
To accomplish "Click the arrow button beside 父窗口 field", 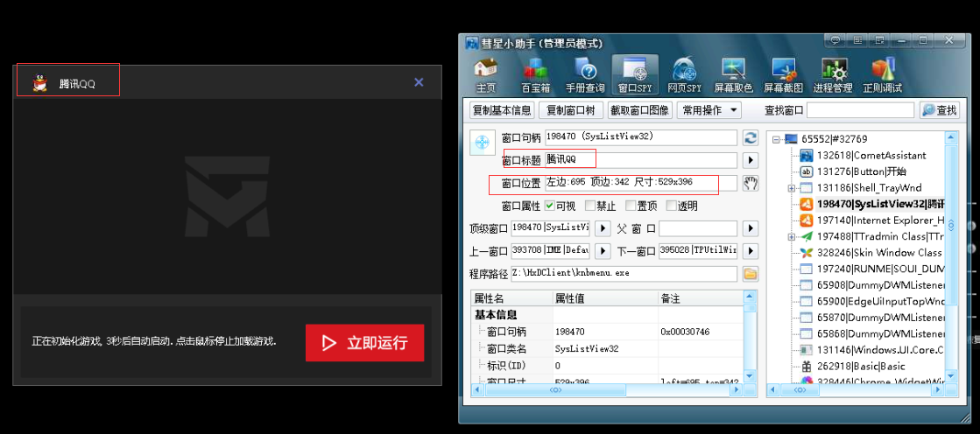I will click(750, 228).
